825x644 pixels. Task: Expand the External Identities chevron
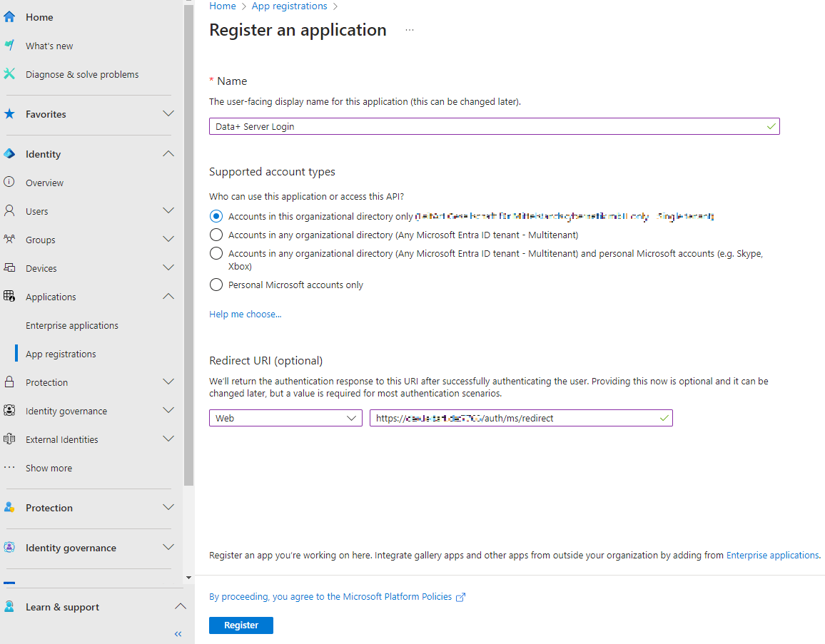(x=168, y=439)
